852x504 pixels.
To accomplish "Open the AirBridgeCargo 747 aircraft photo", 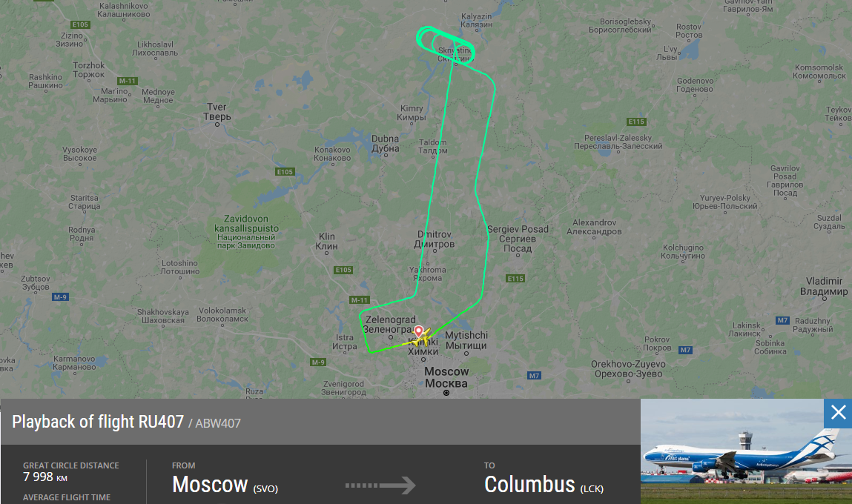I will point(746,451).
